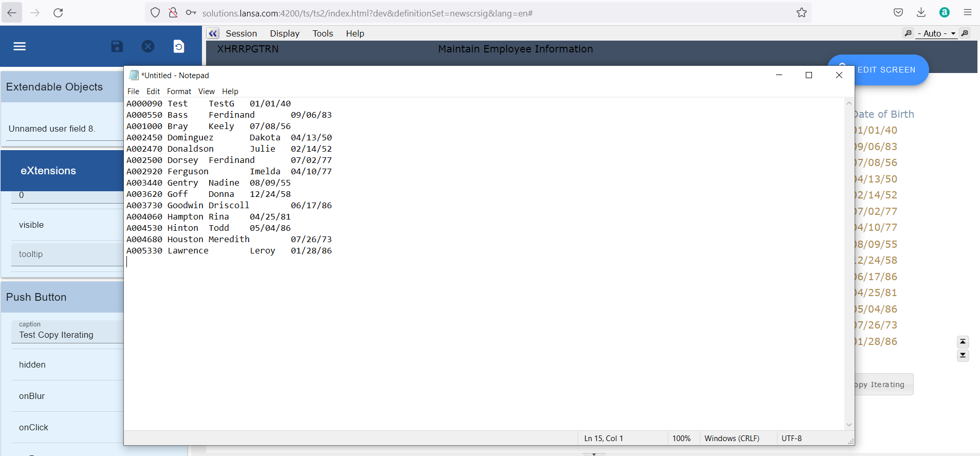Expand the Extendable Objects panel header
This screenshot has height=456, width=980.
(x=62, y=87)
